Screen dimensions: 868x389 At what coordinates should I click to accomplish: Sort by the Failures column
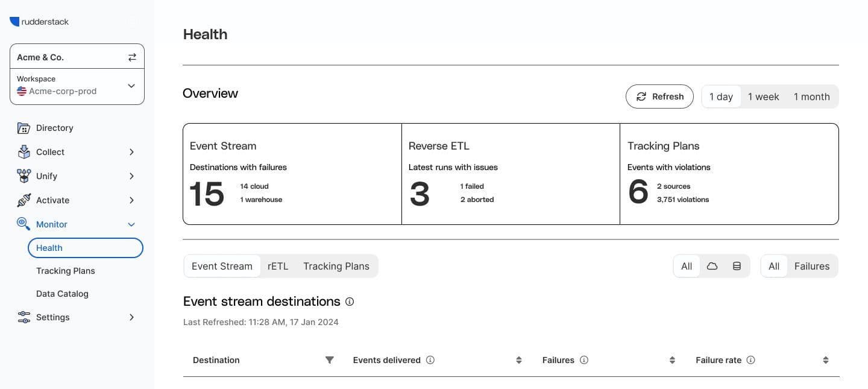[672, 360]
